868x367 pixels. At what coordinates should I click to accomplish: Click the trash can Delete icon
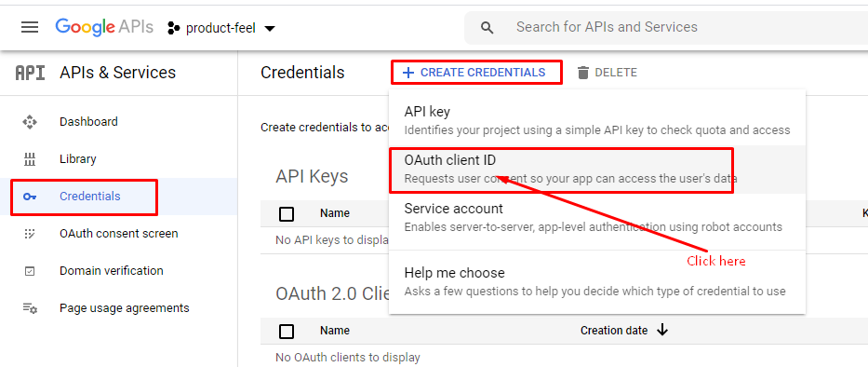(x=583, y=73)
